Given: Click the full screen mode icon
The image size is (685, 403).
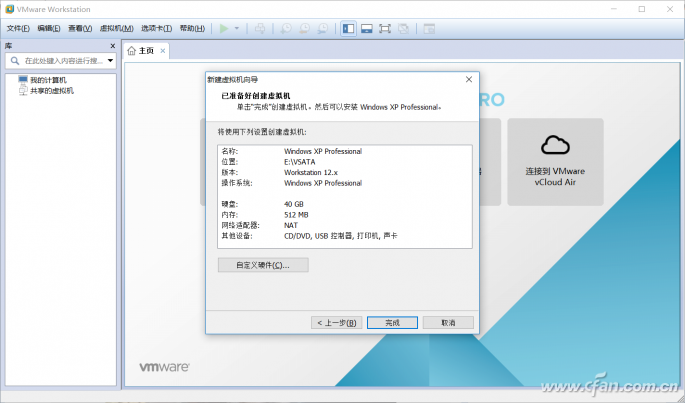Looking at the screenshot, I should [385, 29].
